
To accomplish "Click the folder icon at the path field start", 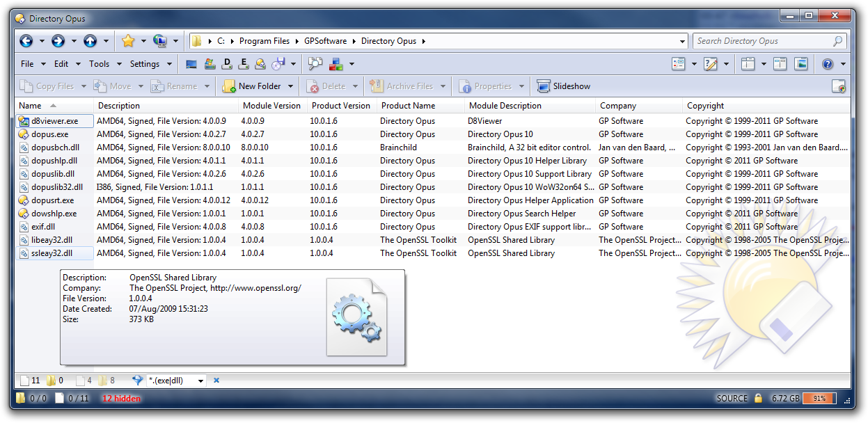I will click(x=197, y=41).
